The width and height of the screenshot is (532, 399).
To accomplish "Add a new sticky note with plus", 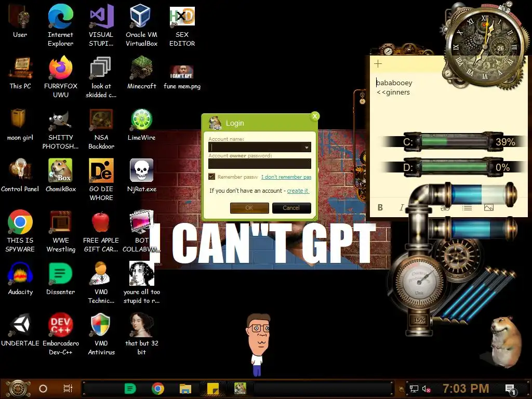I will (378, 63).
